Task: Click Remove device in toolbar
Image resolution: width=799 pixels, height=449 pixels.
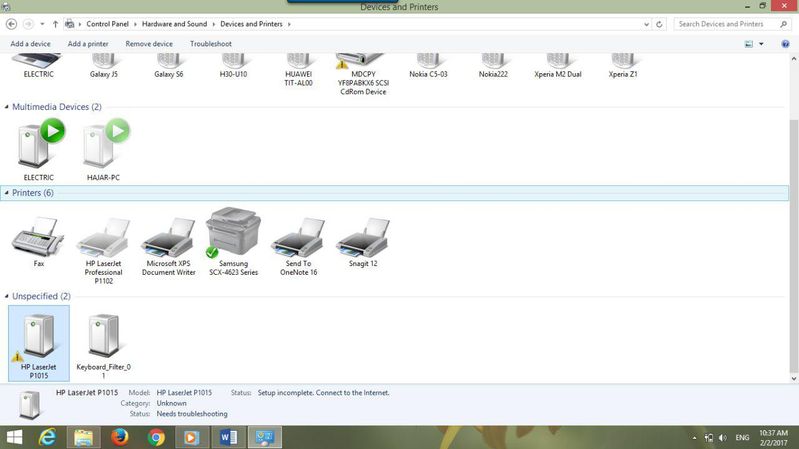Action: point(149,44)
